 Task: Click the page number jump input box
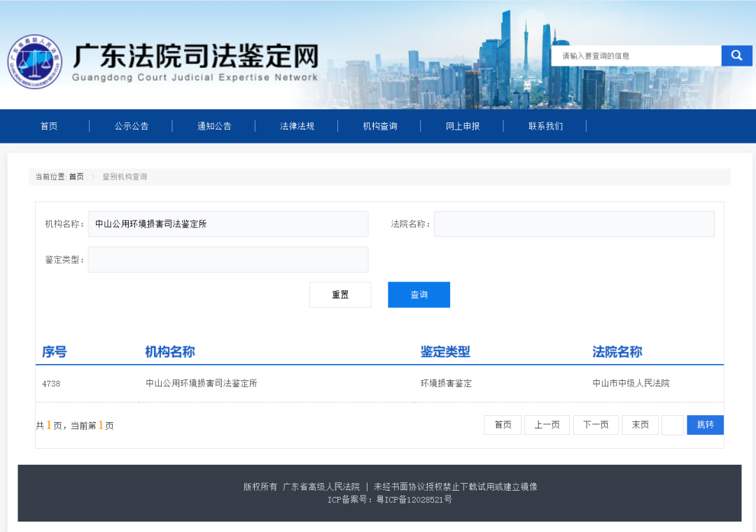[672, 425]
